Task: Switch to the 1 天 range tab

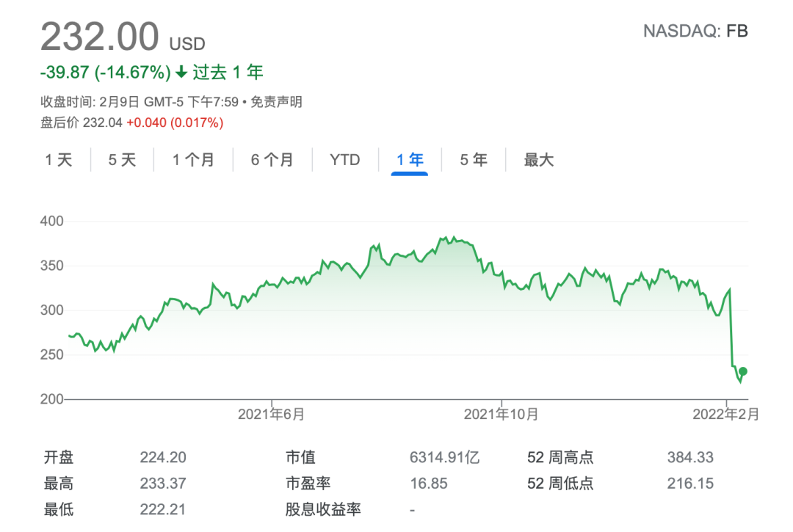Action: 59,160
